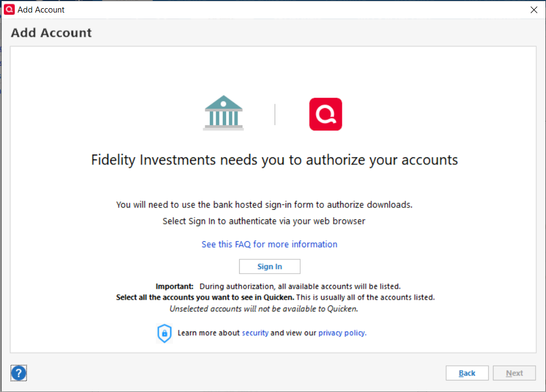546x392 pixels.
Task: Click the Add Account title bar text
Action: [41, 10]
